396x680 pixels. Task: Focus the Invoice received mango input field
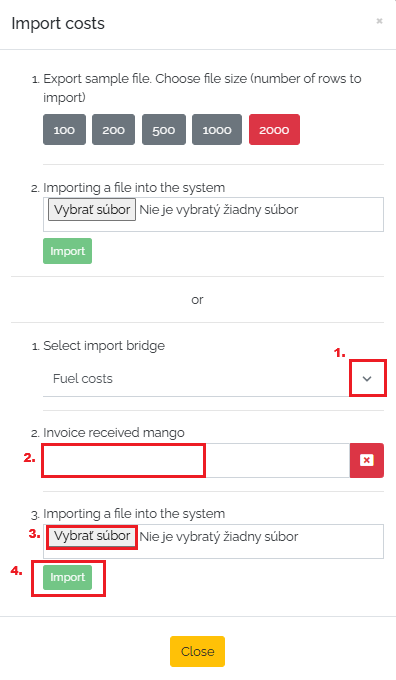[196, 460]
